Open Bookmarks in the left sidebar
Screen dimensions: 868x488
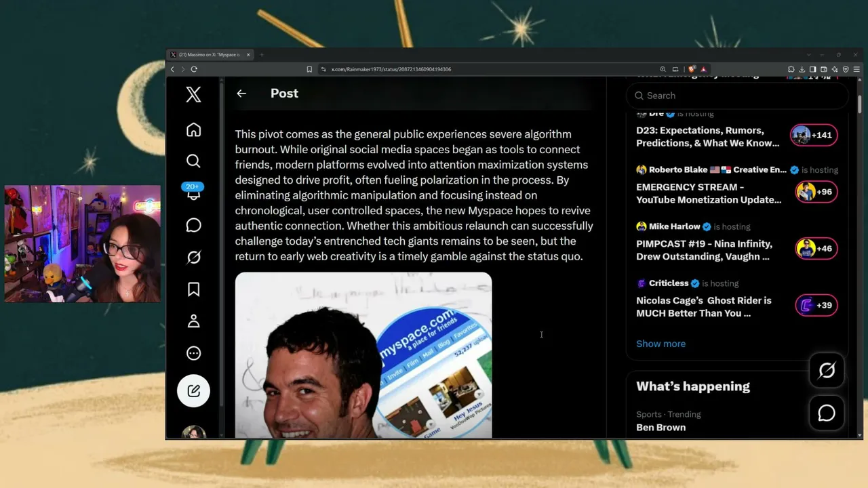coord(193,289)
